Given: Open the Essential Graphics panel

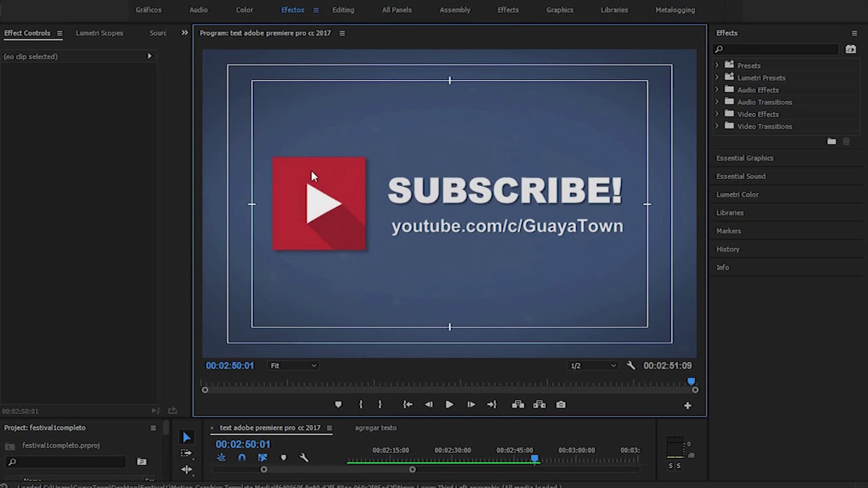Looking at the screenshot, I should 745,158.
